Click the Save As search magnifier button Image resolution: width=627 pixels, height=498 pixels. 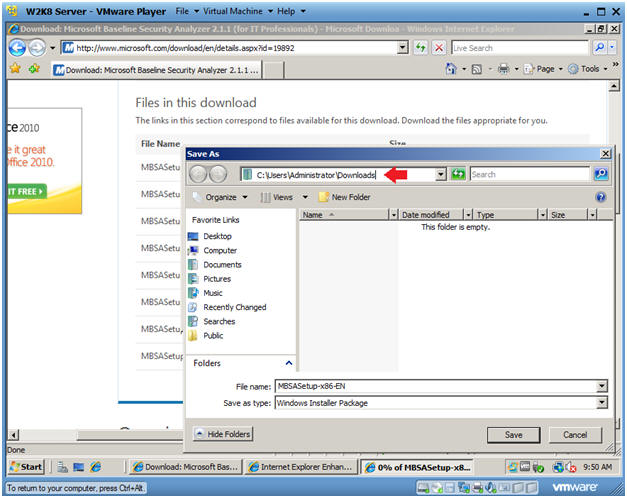(x=601, y=174)
